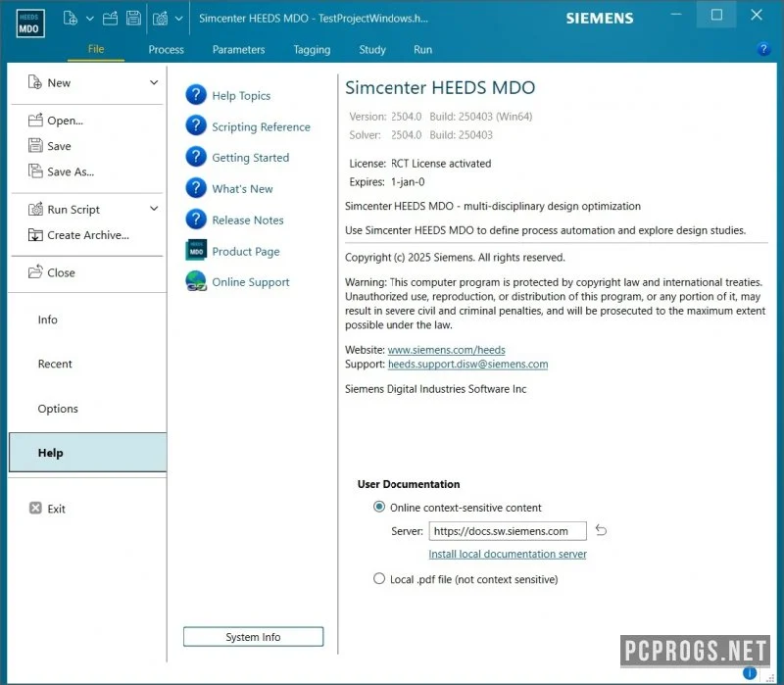Maximize the application window
The image size is (784, 685).
pyautogui.click(x=716, y=15)
